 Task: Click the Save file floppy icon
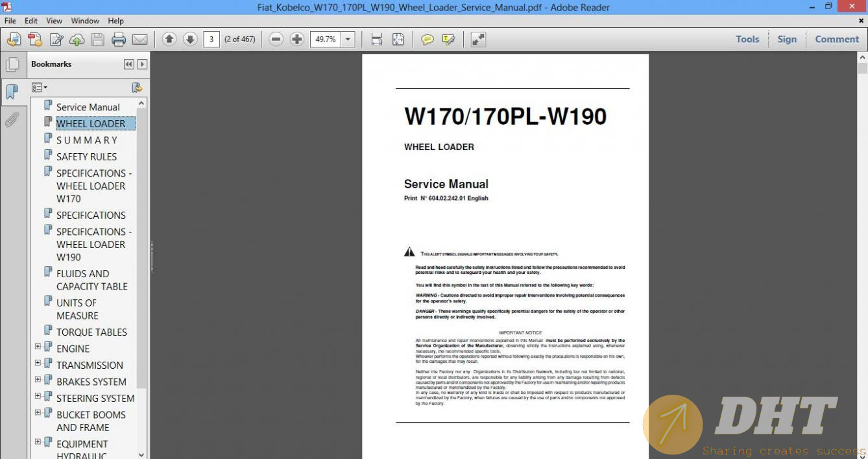[98, 40]
